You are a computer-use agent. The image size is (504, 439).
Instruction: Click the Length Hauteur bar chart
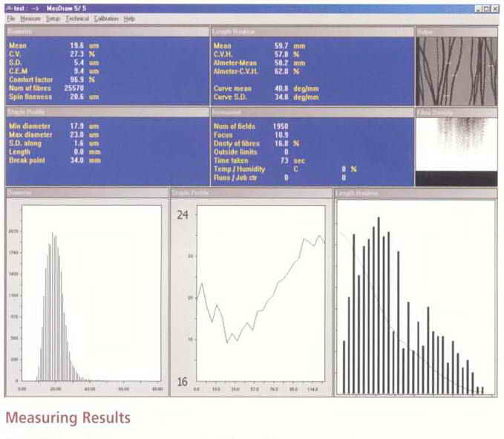tap(416, 297)
